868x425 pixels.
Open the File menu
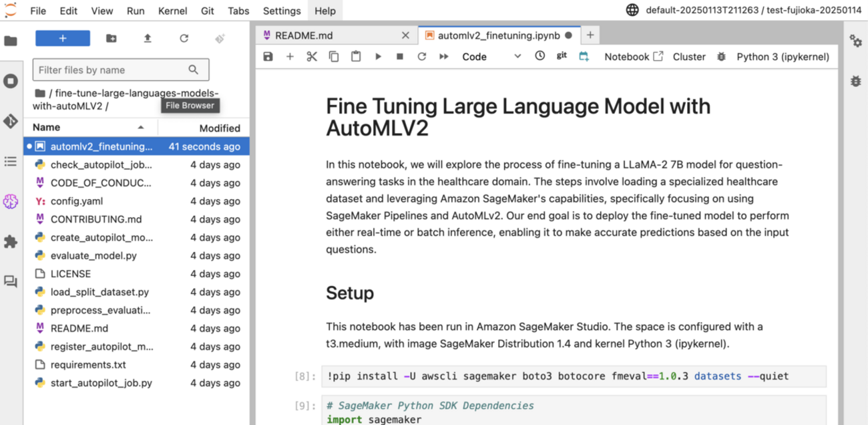pos(38,11)
